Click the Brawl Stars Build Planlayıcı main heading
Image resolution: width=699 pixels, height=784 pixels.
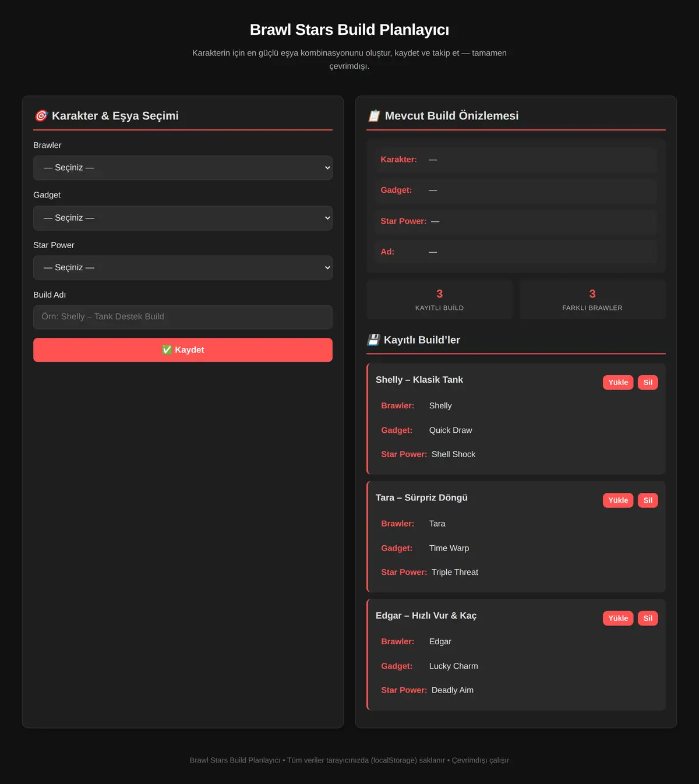[349, 30]
